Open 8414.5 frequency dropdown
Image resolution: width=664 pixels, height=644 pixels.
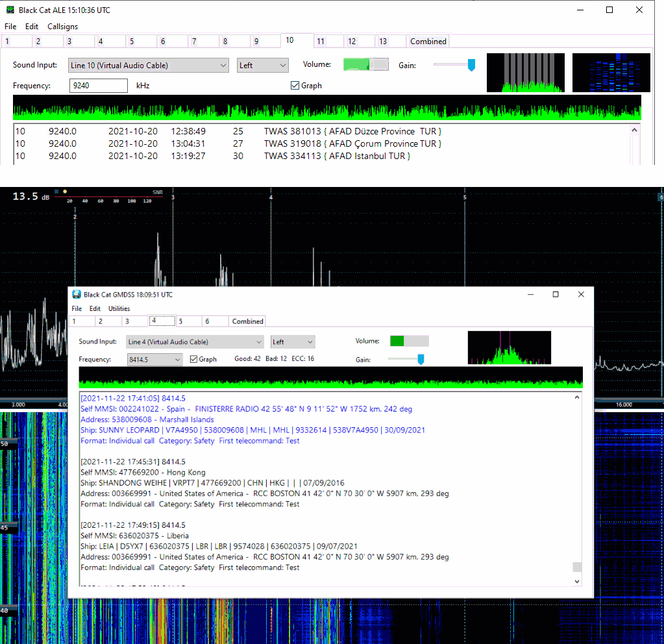[x=154, y=360]
